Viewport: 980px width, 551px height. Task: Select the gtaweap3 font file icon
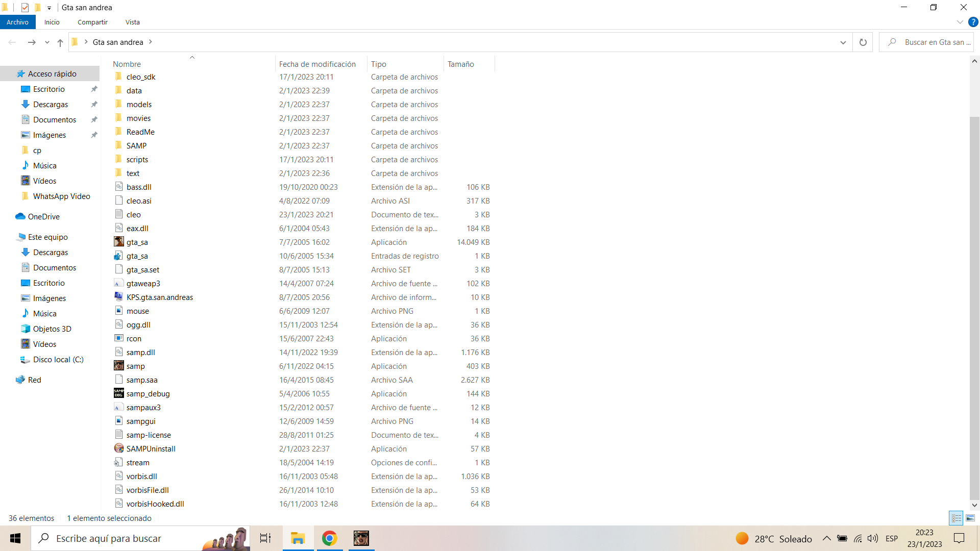pyautogui.click(x=118, y=283)
